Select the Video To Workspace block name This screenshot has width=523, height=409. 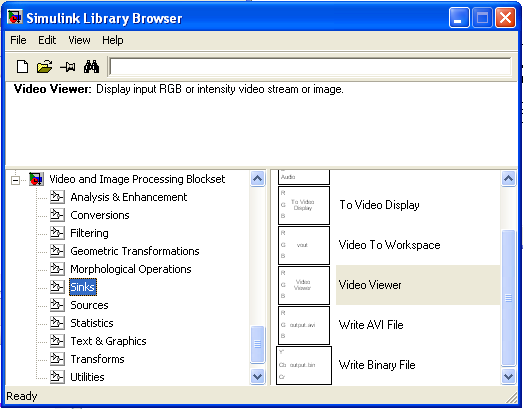pos(389,245)
